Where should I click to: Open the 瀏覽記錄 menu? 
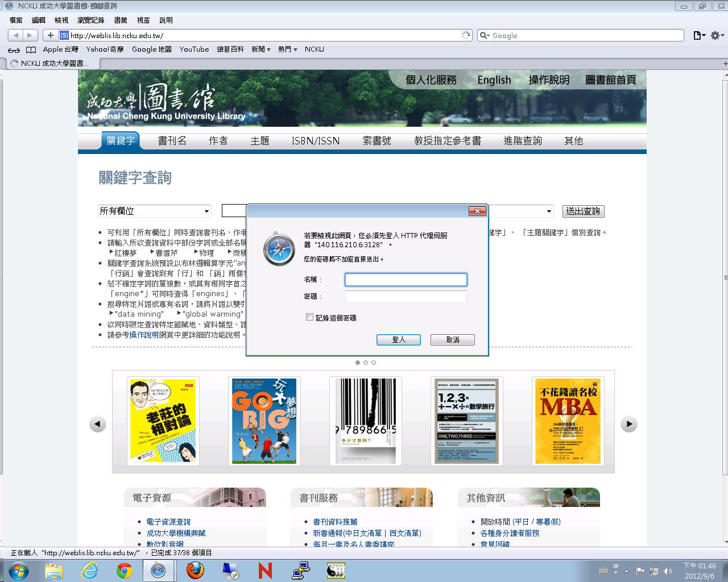click(x=91, y=20)
